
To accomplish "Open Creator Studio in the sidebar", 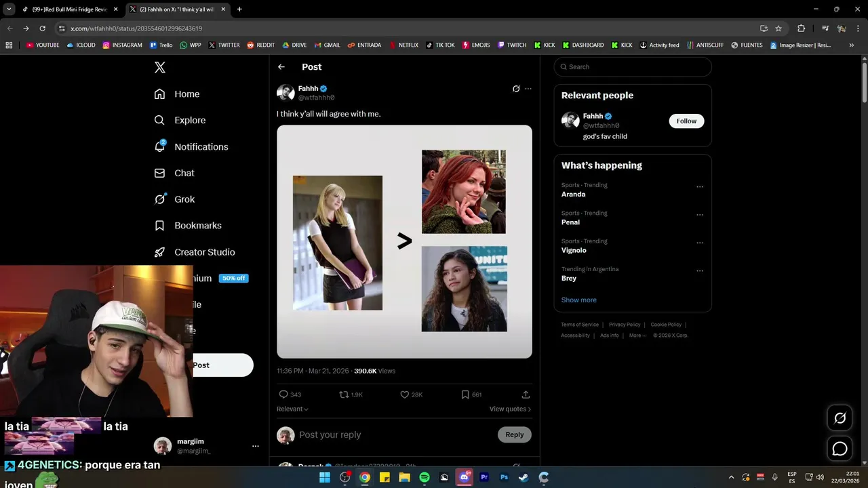I will 195,252.
